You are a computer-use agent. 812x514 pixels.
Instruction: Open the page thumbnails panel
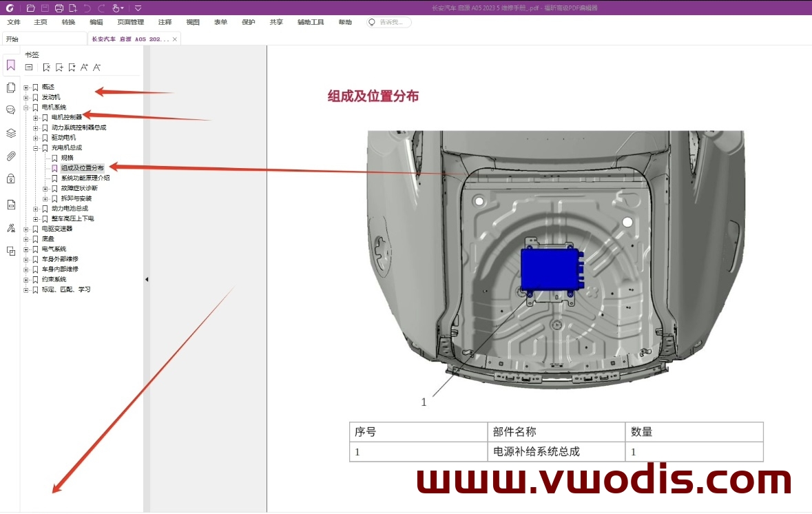pyautogui.click(x=10, y=88)
